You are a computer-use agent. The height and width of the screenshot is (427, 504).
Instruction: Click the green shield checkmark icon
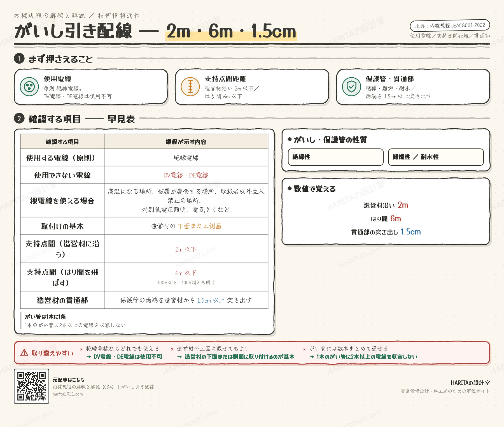(351, 87)
